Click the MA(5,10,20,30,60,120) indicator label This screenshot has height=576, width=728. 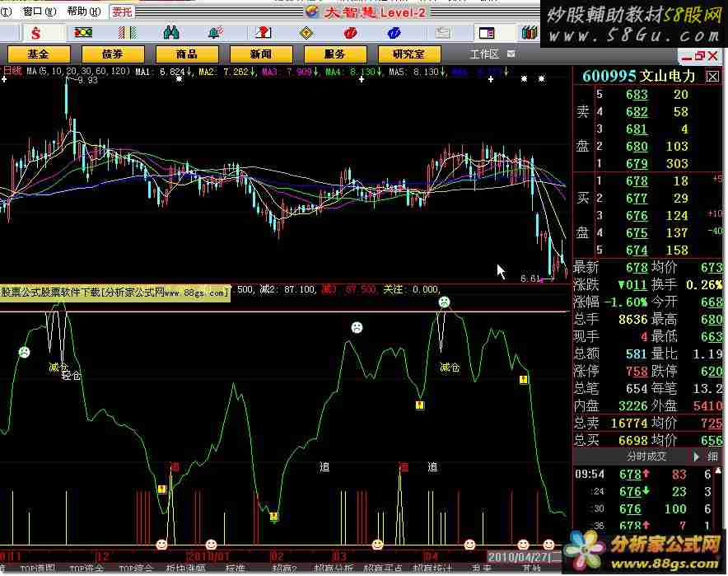78,72
